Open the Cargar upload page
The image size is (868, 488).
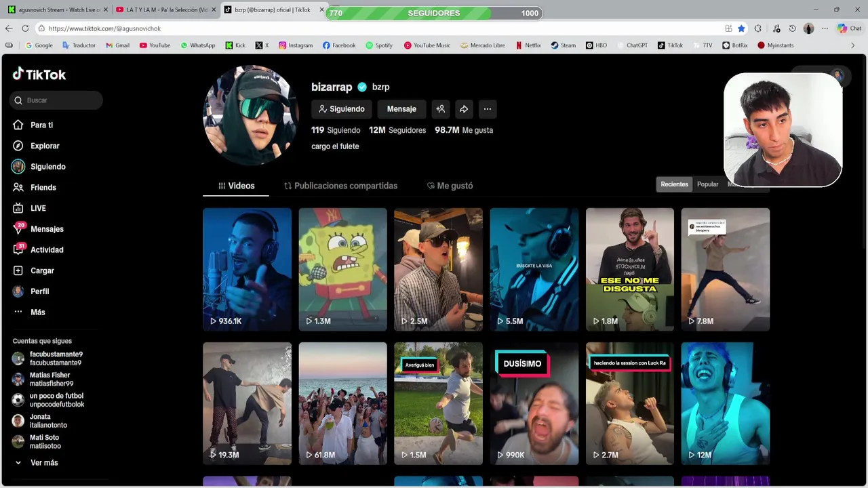(33, 270)
